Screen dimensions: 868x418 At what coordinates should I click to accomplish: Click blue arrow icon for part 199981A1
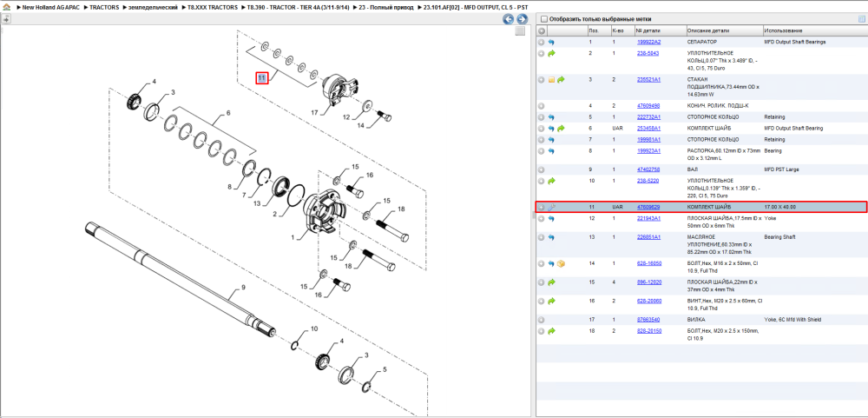[551, 140]
